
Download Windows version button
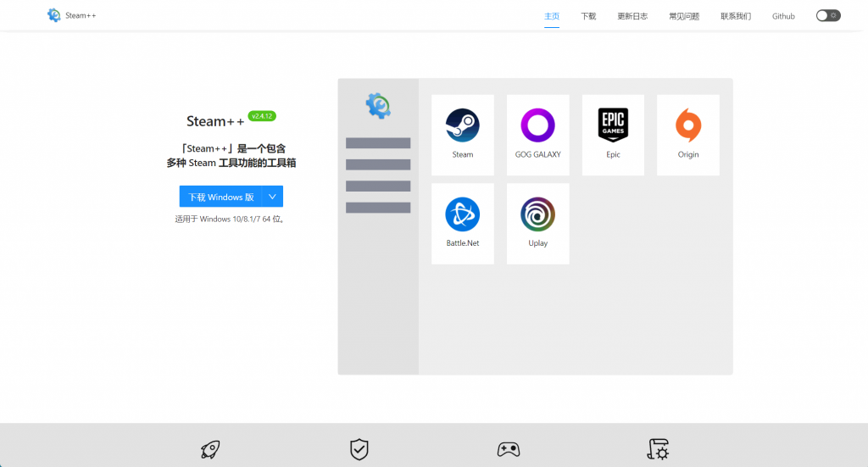coord(221,197)
